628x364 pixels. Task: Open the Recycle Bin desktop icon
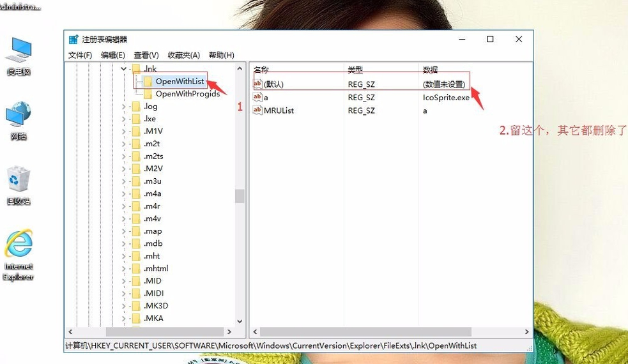click(x=19, y=185)
